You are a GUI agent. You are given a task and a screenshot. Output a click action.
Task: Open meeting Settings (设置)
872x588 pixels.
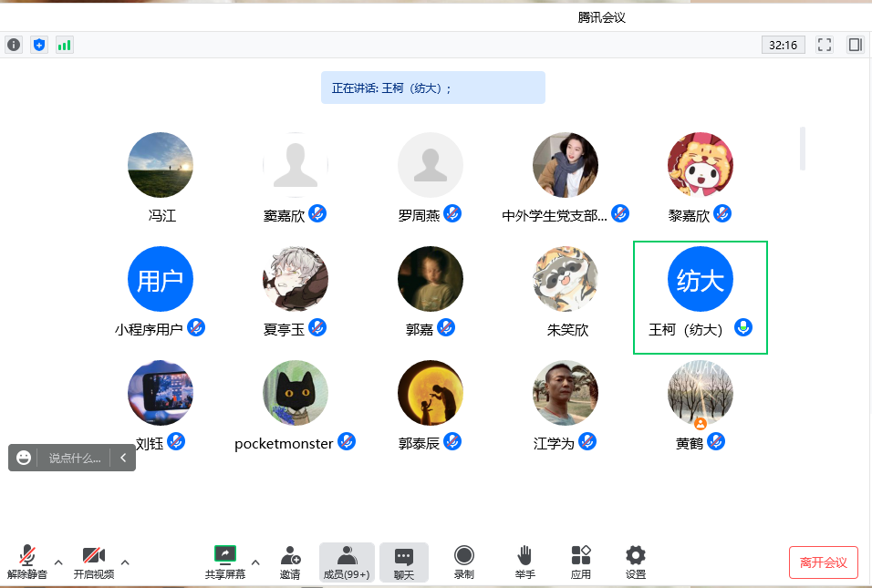coord(636,562)
